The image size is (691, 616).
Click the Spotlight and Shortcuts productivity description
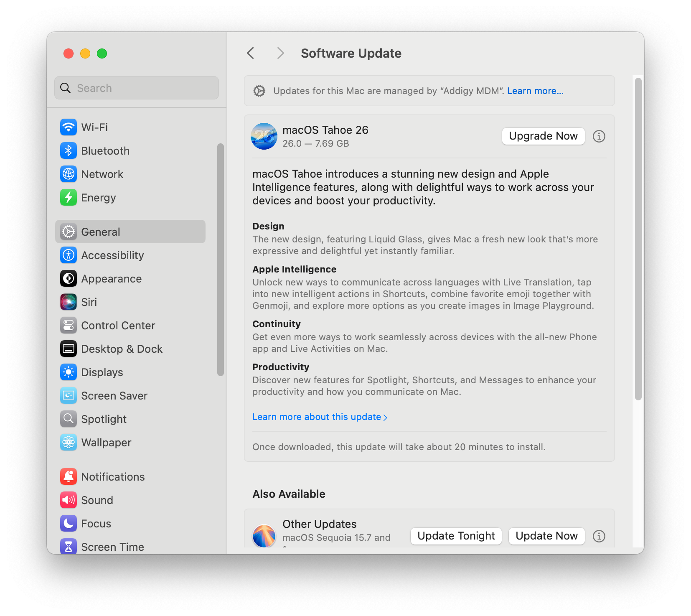(424, 386)
